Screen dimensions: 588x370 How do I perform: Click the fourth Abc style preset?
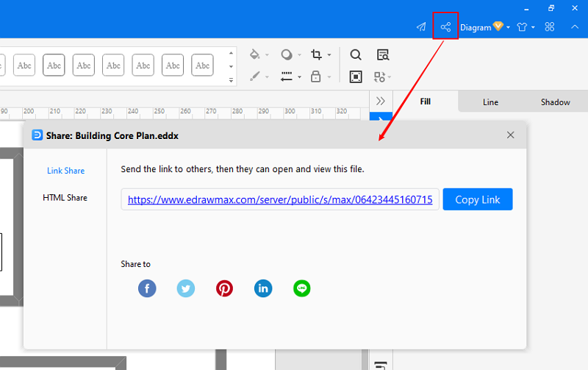coord(113,65)
